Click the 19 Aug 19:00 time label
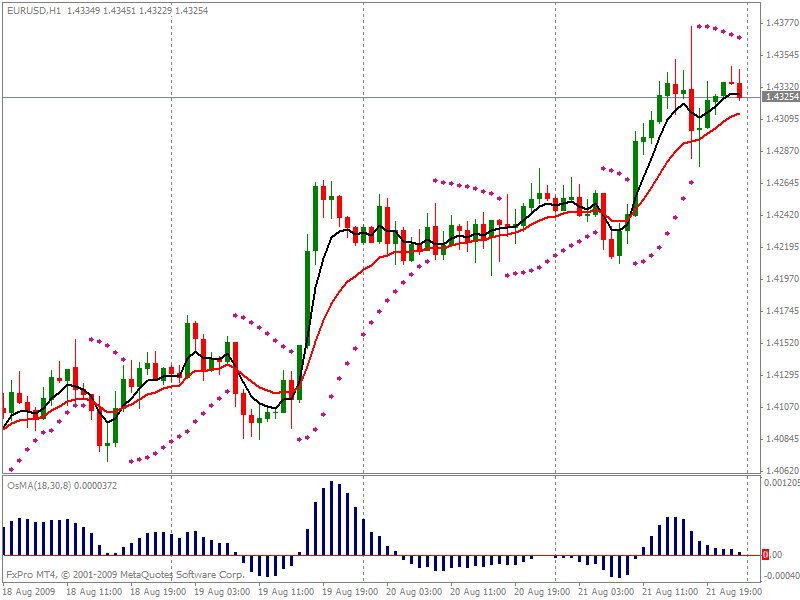This screenshot has width=800, height=600. click(x=348, y=592)
